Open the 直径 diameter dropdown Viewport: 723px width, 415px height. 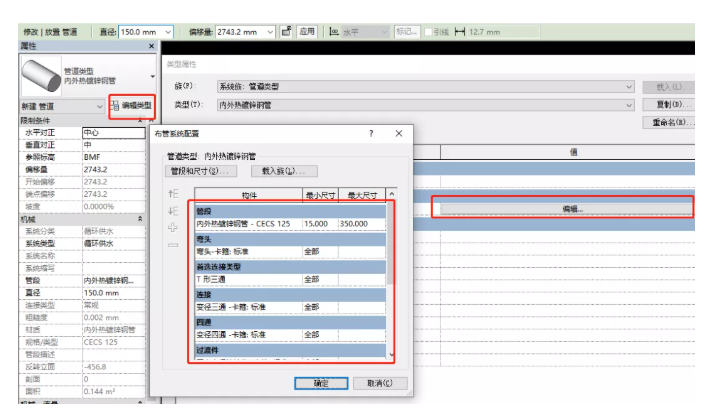168,32
